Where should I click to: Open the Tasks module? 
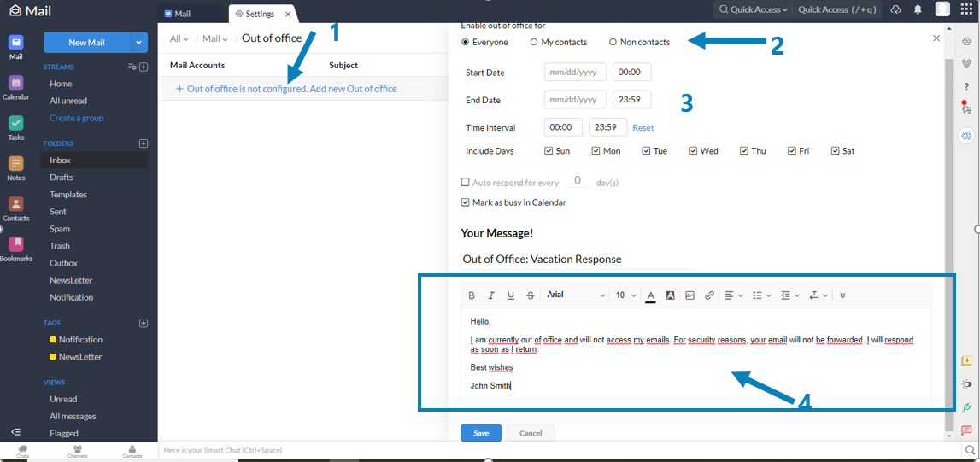[16, 127]
